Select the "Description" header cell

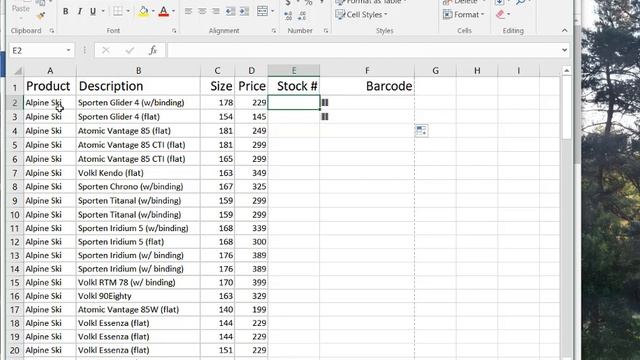(138, 86)
